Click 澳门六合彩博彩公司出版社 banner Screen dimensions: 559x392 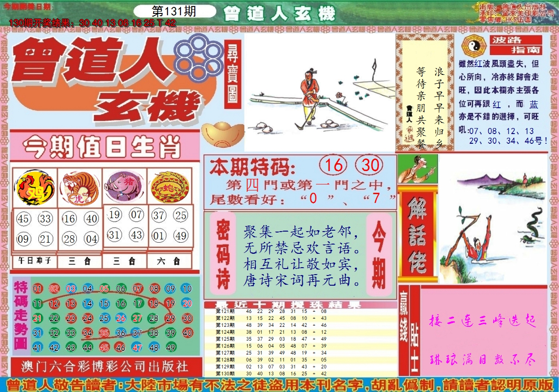pos(106,367)
